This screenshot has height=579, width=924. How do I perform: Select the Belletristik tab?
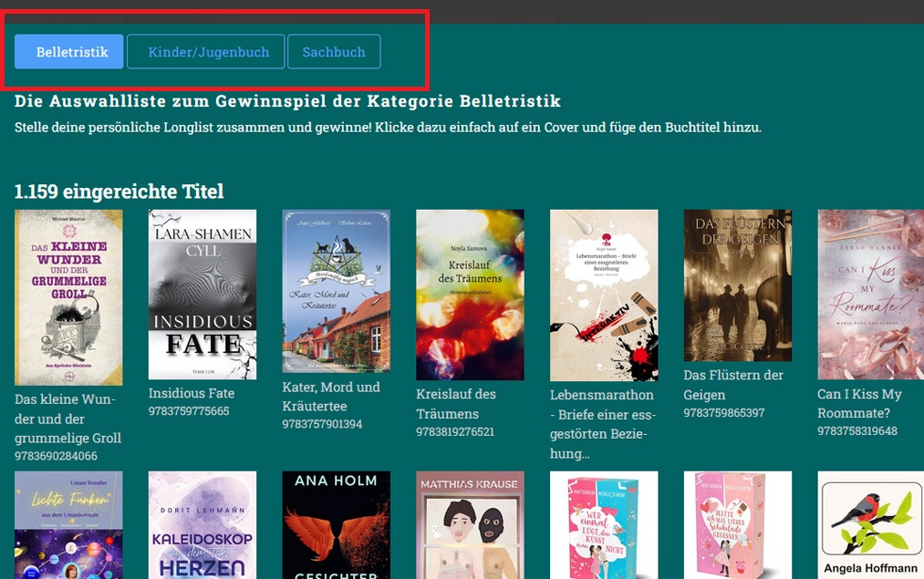(x=69, y=51)
